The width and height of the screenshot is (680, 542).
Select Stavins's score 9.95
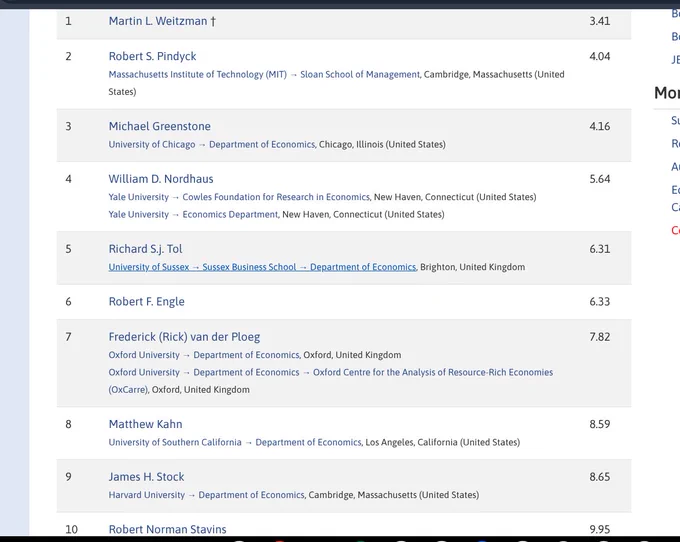599,529
